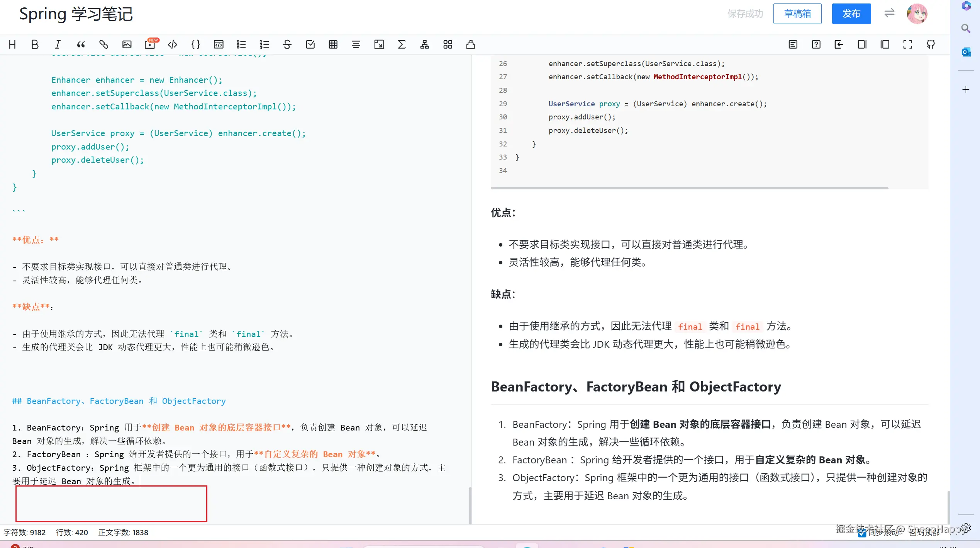
Task: Open the GitHub icon in the top toolbar
Action: tap(931, 44)
